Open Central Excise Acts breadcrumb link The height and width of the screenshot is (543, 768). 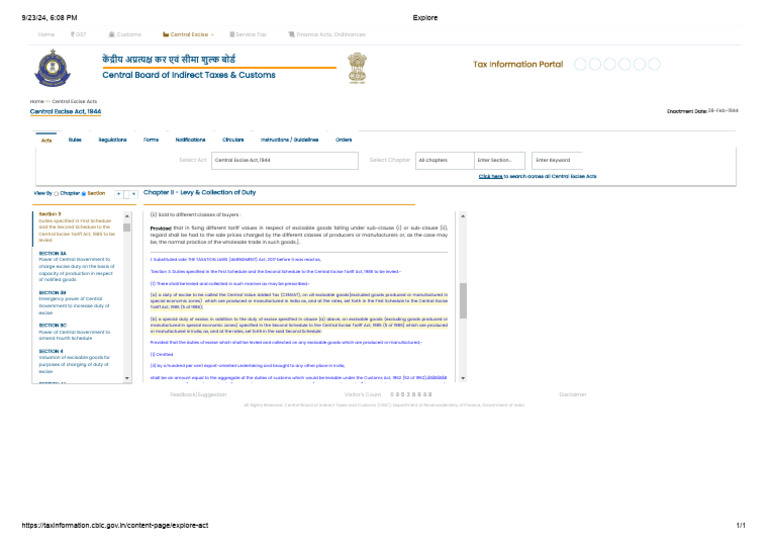pyautogui.click(x=74, y=101)
